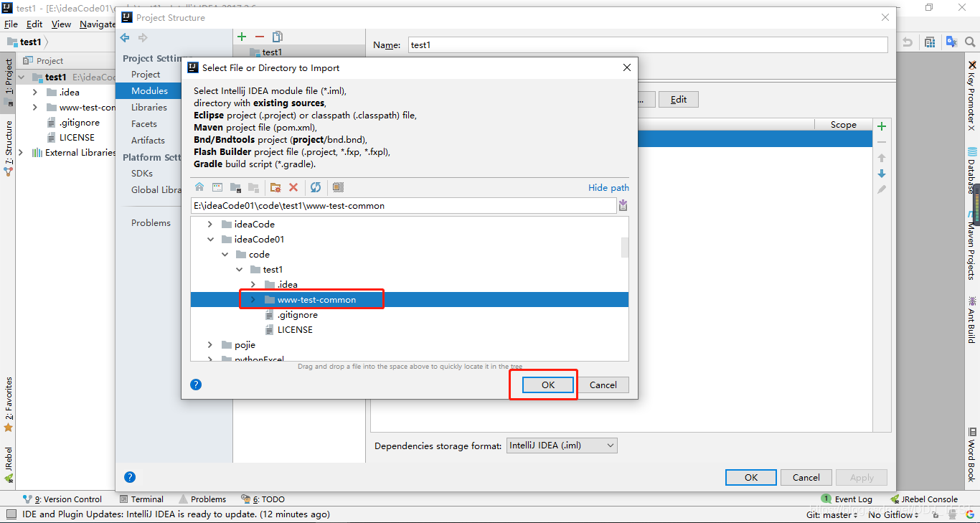Collapse the code folder node
The height and width of the screenshot is (523, 980).
225,255
